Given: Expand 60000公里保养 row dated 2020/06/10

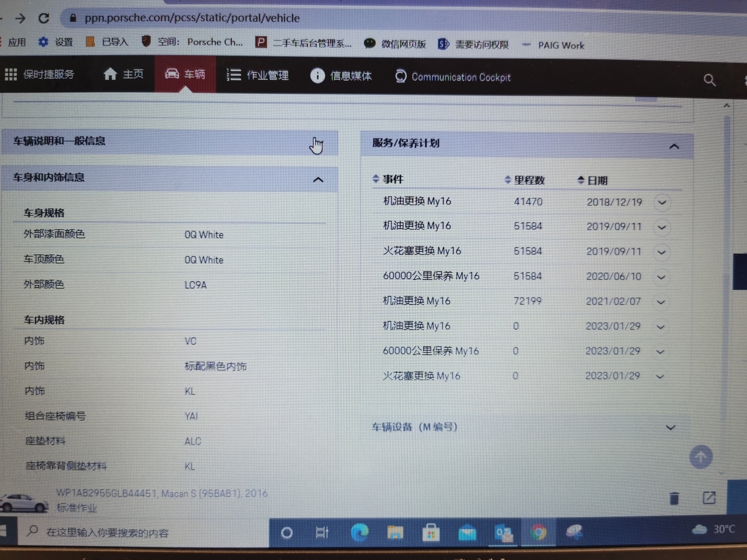Looking at the screenshot, I should click(x=661, y=277).
